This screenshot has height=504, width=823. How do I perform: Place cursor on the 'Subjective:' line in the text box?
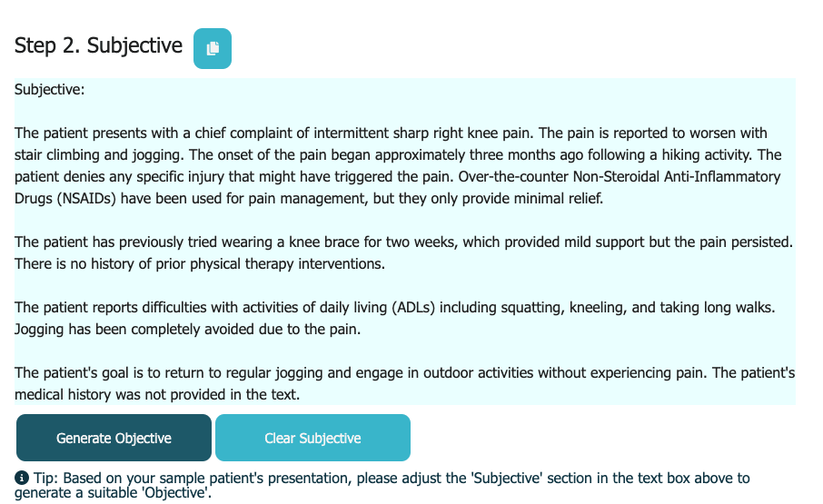click(x=49, y=90)
